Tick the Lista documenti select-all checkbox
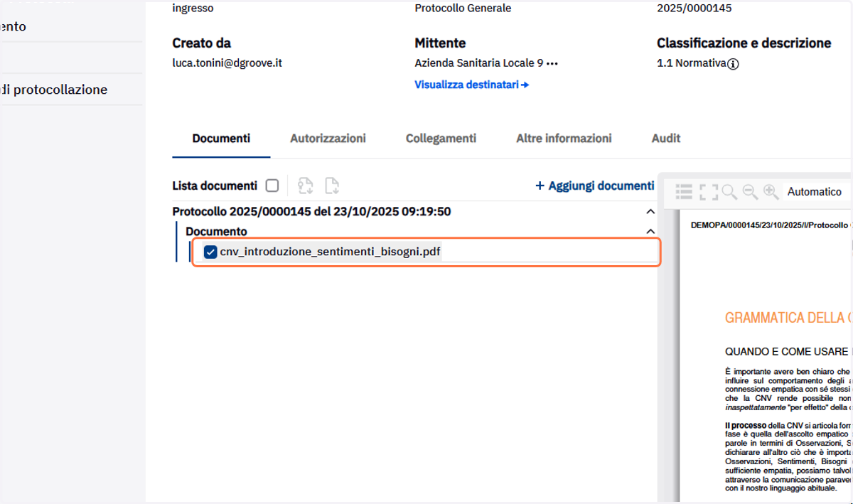This screenshot has width=853, height=504. click(272, 186)
